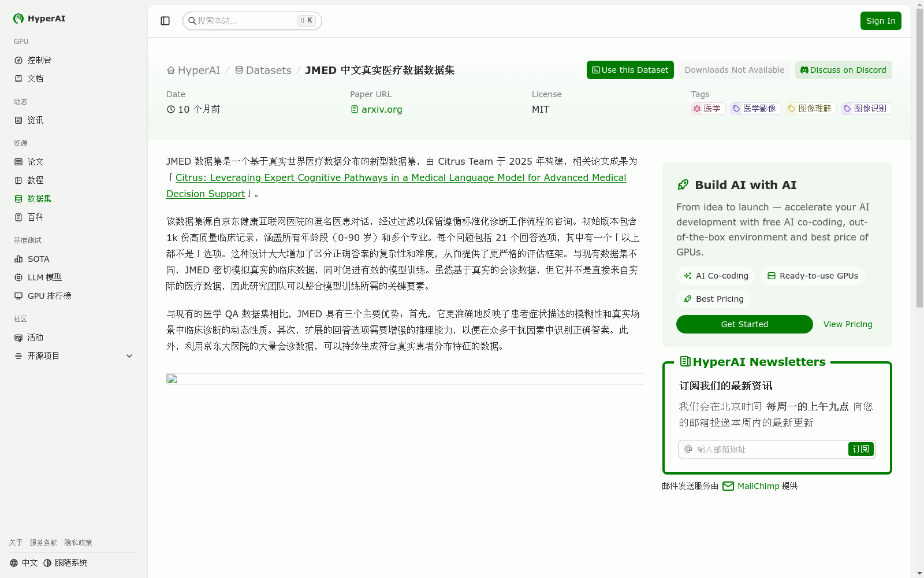The height and width of the screenshot is (578, 924).
Task: Click Discuss on Discord button
Action: [x=843, y=70]
